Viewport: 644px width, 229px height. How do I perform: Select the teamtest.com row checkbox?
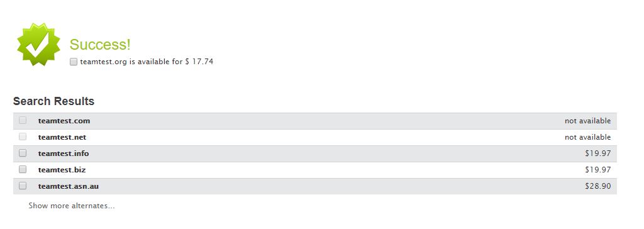[23, 120]
